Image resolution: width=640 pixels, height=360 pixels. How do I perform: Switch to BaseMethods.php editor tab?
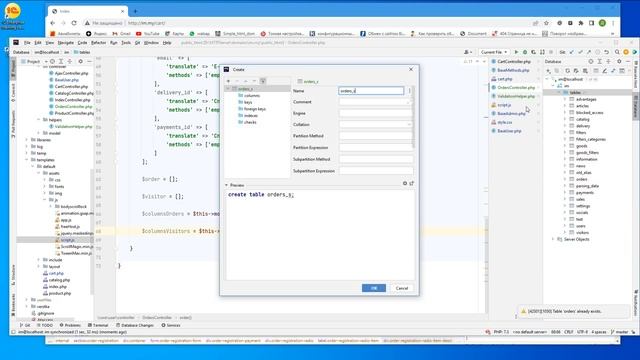click(513, 70)
